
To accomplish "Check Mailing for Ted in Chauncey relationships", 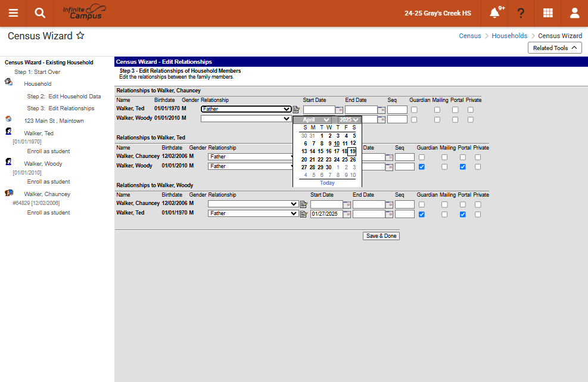I will click(437, 110).
